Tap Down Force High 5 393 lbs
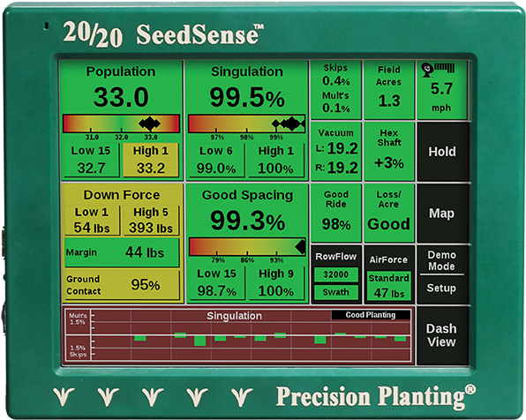This screenshot has width=526, height=420. coord(151,220)
